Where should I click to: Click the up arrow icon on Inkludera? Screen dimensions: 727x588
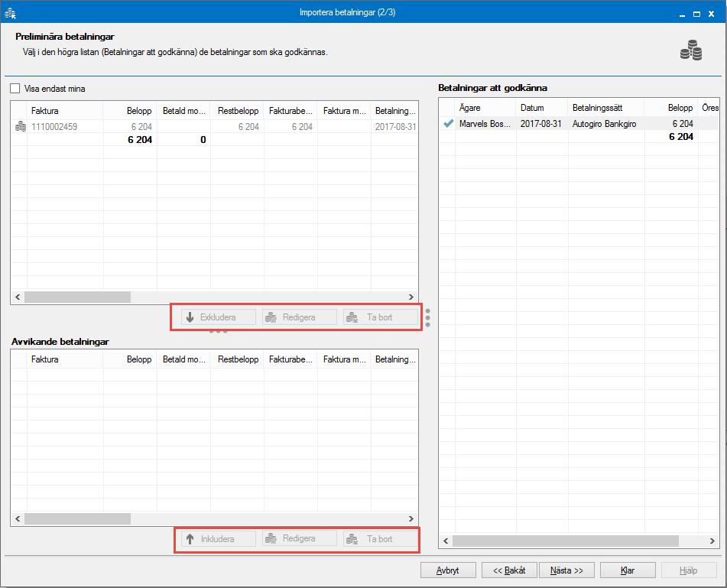[x=190, y=539]
